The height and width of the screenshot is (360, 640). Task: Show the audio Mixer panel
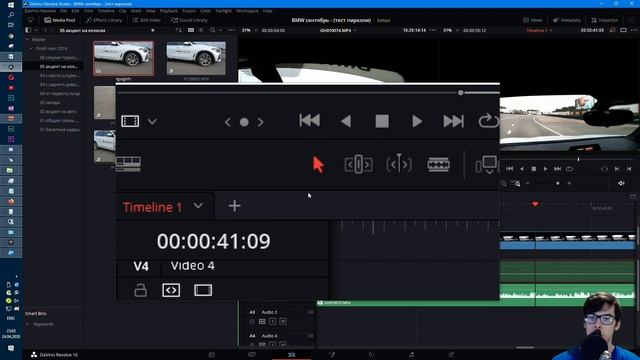click(x=533, y=20)
